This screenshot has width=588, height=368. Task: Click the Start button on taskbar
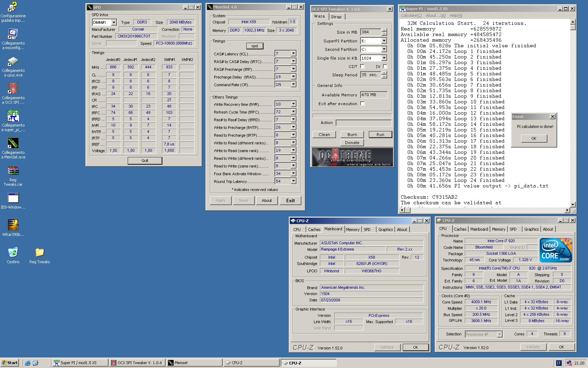[10, 363]
